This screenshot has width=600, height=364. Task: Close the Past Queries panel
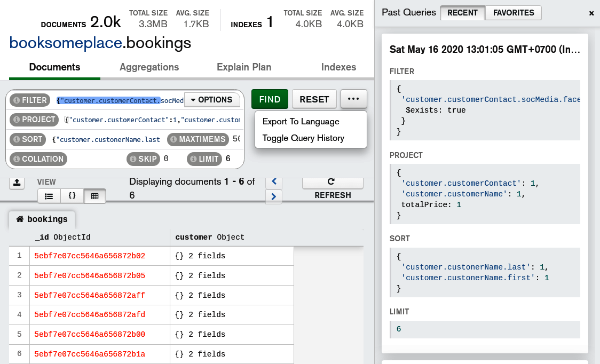[591, 13]
